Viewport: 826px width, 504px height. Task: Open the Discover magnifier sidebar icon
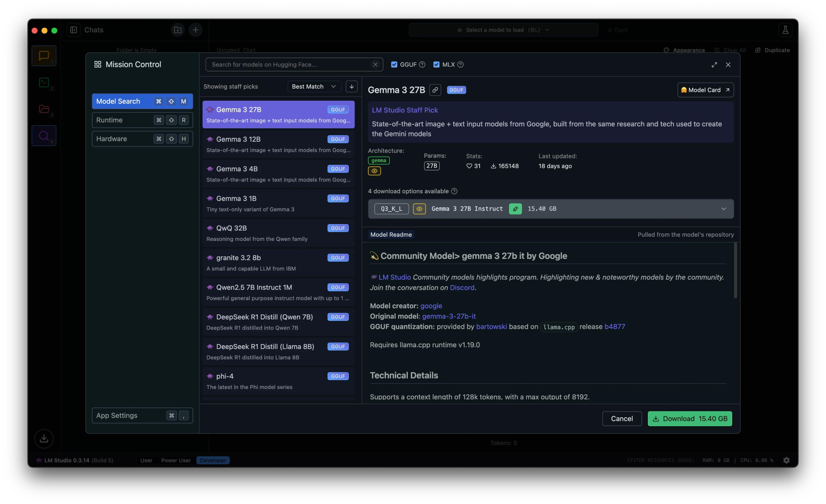(x=44, y=136)
